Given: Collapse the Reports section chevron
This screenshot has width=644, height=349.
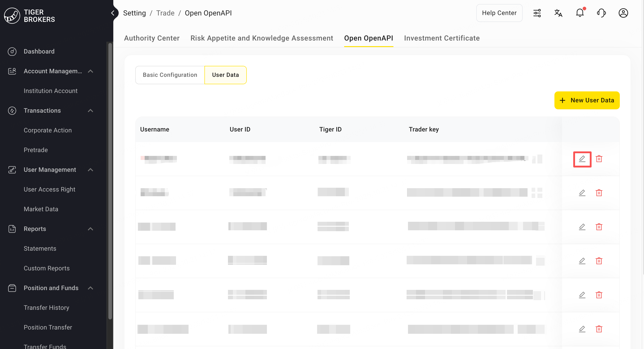Looking at the screenshot, I should [90, 229].
